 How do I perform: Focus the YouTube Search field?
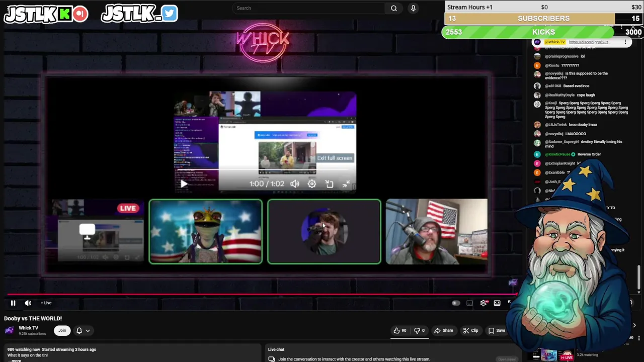click(x=309, y=8)
